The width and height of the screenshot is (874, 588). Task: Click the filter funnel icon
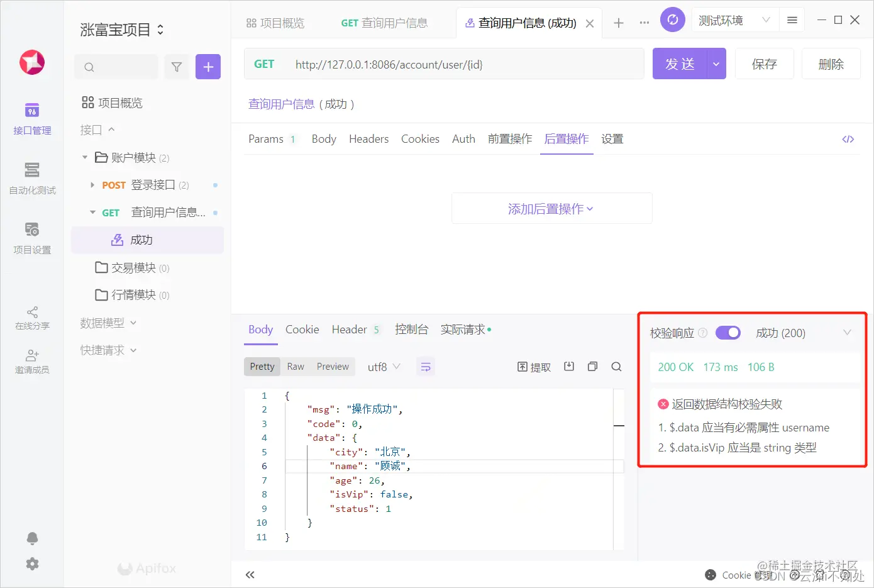coord(177,67)
